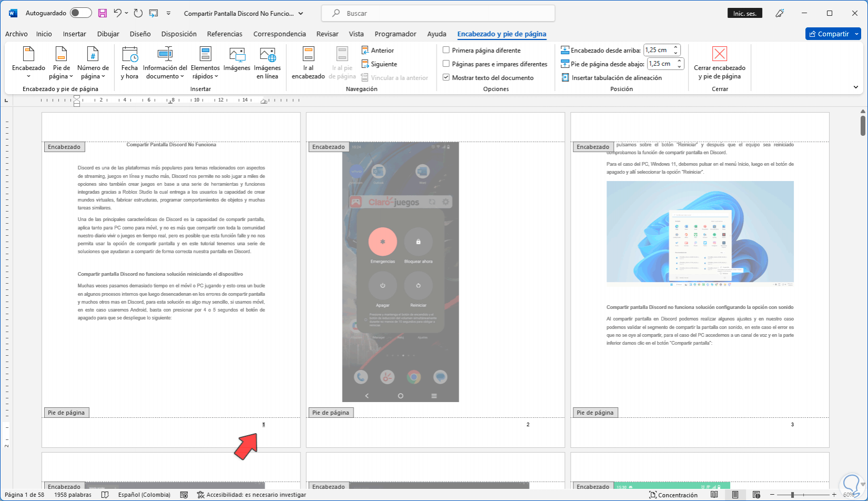Viewport: 868px width, 501px height.
Task: Expand the undo history dropdown arrow
Action: [x=126, y=13]
